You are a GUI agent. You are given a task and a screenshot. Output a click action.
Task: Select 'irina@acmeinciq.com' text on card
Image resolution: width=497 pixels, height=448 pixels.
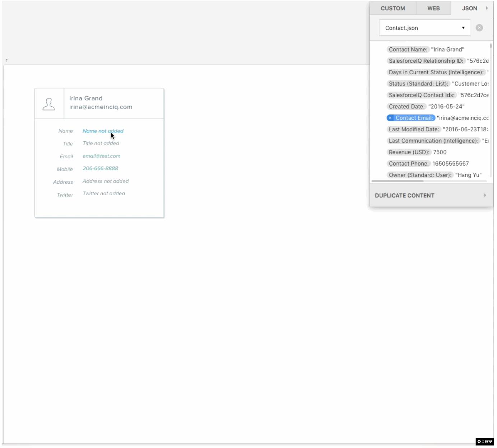101,107
